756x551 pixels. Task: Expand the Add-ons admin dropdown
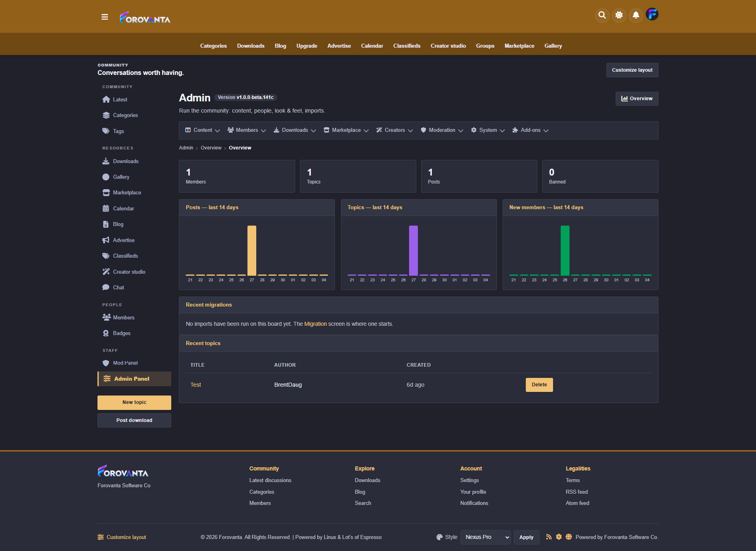click(530, 130)
